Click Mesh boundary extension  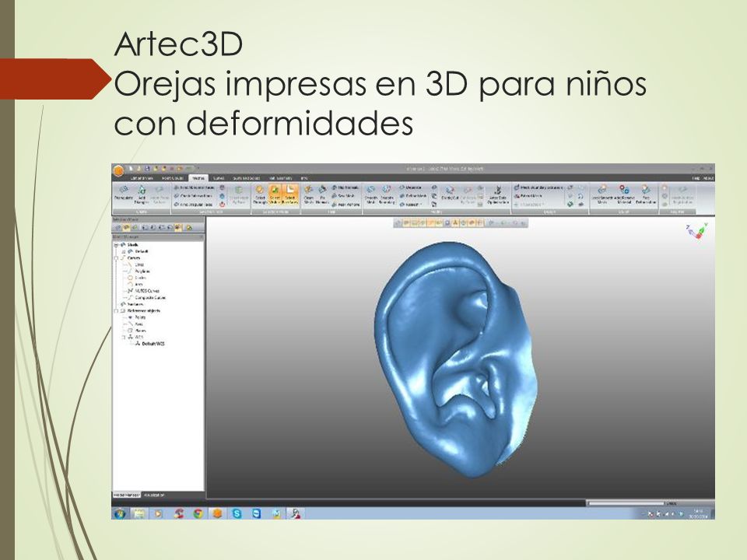tap(538, 187)
